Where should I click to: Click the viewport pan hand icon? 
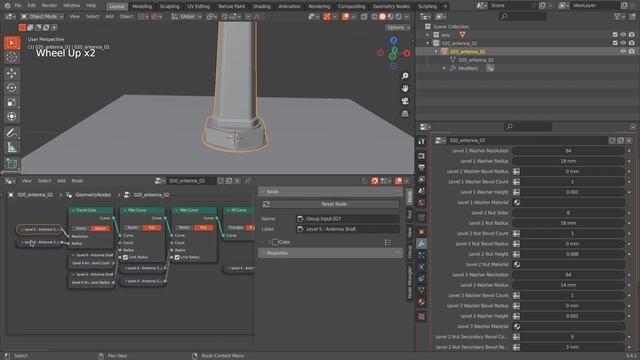pyautogui.click(x=404, y=88)
